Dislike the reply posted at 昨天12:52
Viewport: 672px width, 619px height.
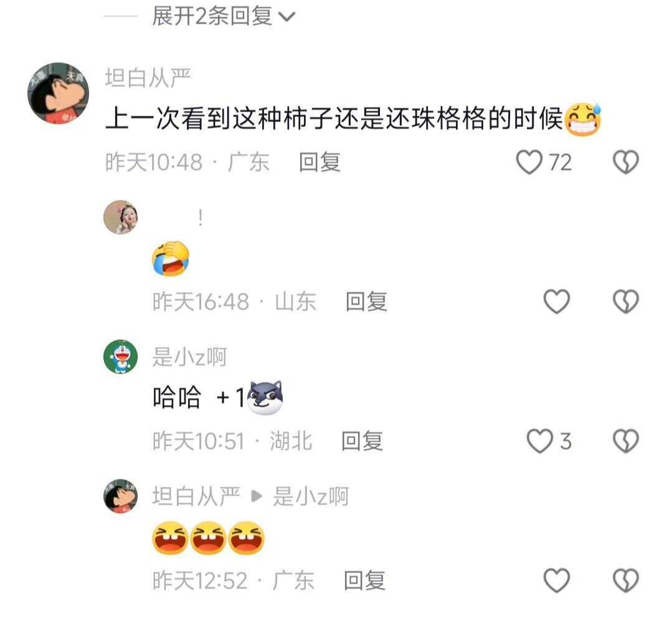(x=626, y=580)
